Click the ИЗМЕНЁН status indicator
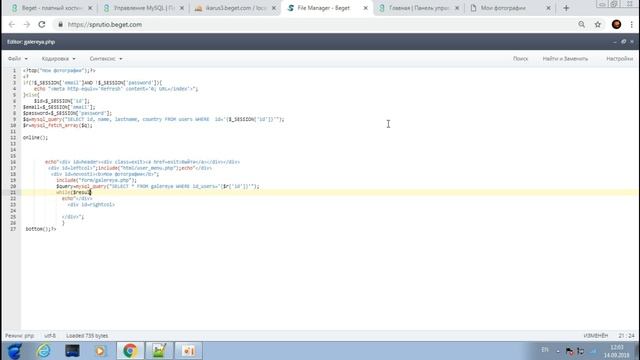 click(596, 336)
